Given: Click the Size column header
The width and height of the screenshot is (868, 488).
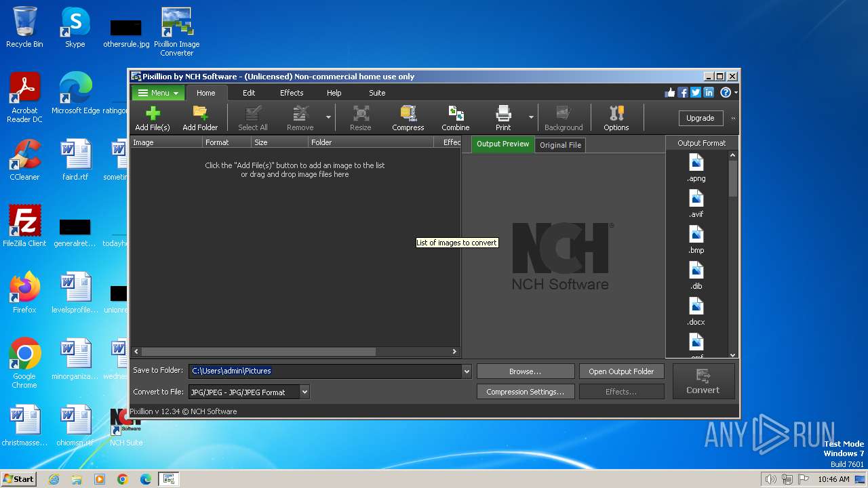Looking at the screenshot, I should [x=279, y=142].
